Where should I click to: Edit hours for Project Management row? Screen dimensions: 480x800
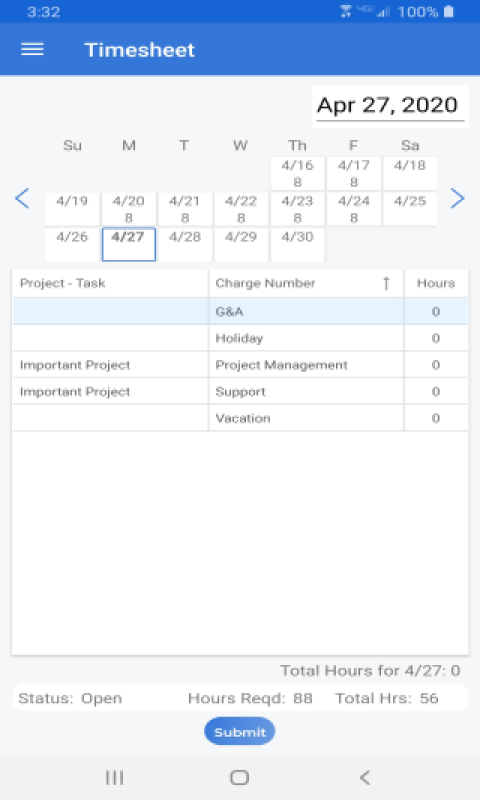click(436, 365)
